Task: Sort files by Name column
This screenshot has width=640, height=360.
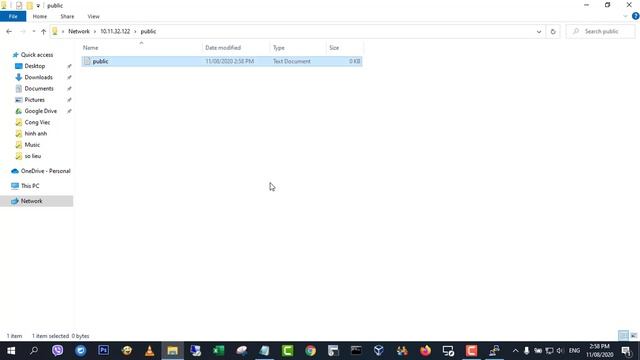Action: (141, 48)
